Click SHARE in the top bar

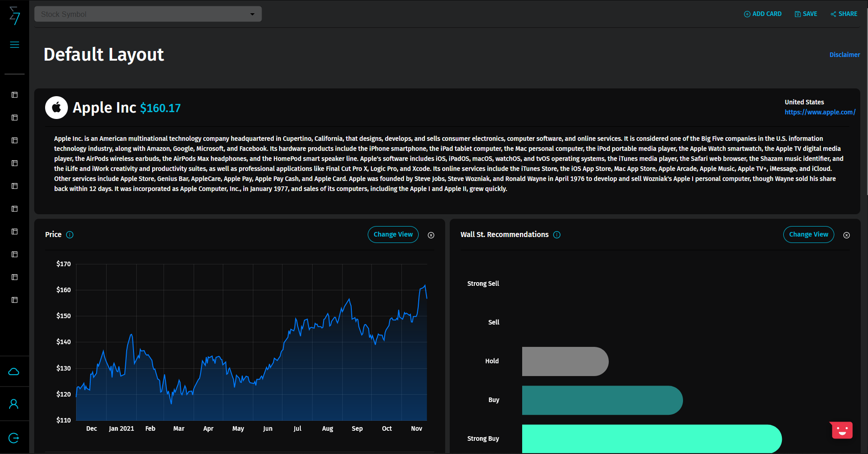(843, 14)
